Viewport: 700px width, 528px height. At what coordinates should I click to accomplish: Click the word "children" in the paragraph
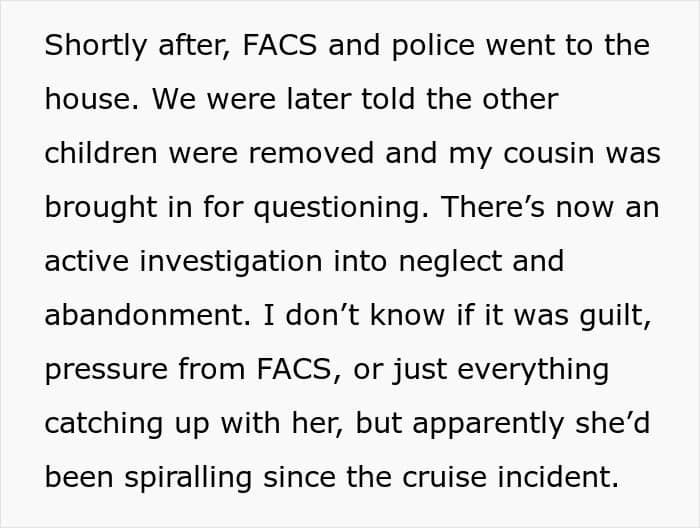(101, 153)
